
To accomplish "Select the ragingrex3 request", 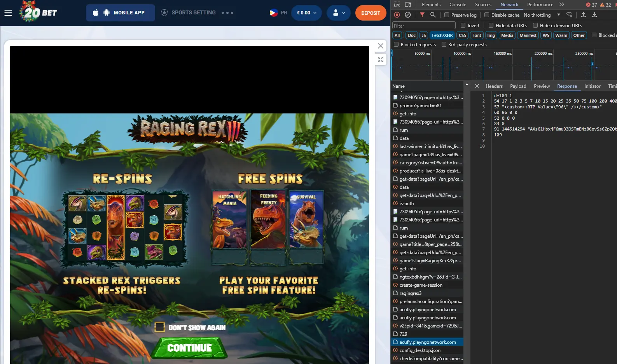I will 427,293.
